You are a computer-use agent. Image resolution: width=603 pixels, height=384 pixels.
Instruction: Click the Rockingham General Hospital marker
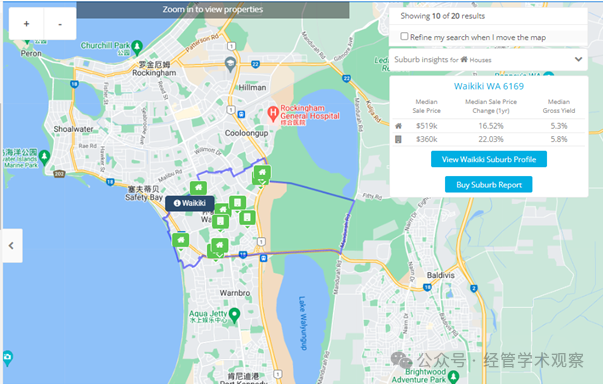(x=273, y=114)
